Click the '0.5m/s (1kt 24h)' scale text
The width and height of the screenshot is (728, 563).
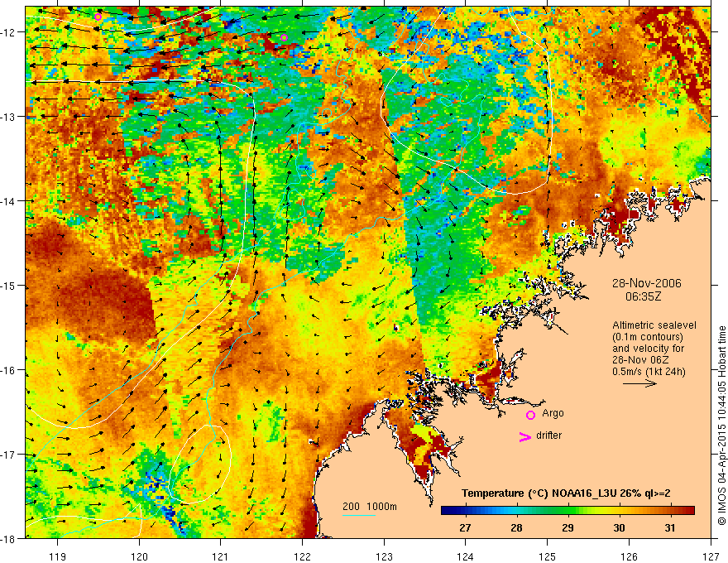click(649, 372)
